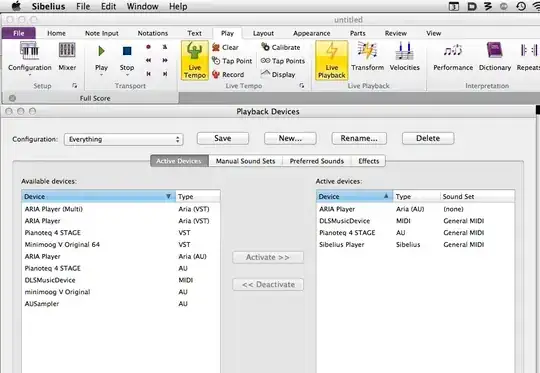Click the Display live tempo icon

point(265,73)
